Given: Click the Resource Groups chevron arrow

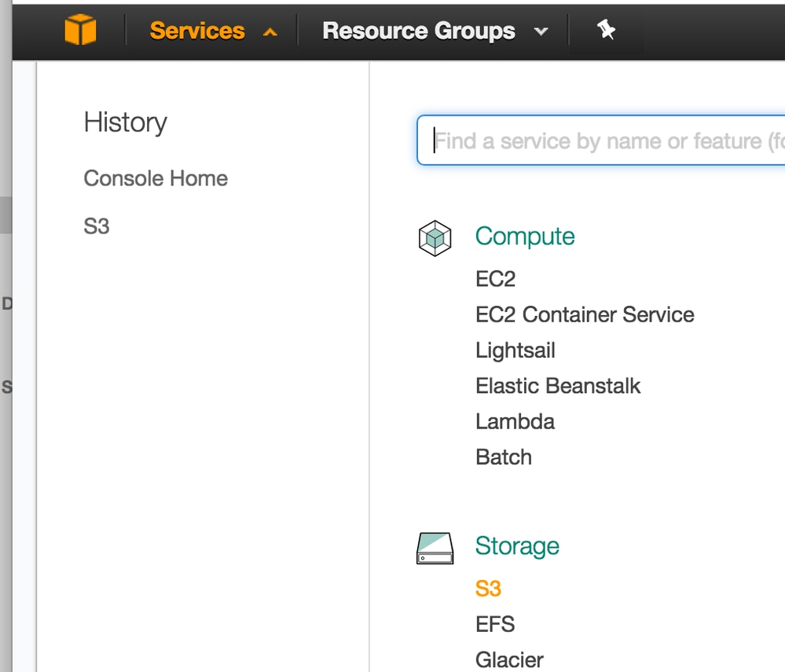Looking at the screenshot, I should [541, 32].
